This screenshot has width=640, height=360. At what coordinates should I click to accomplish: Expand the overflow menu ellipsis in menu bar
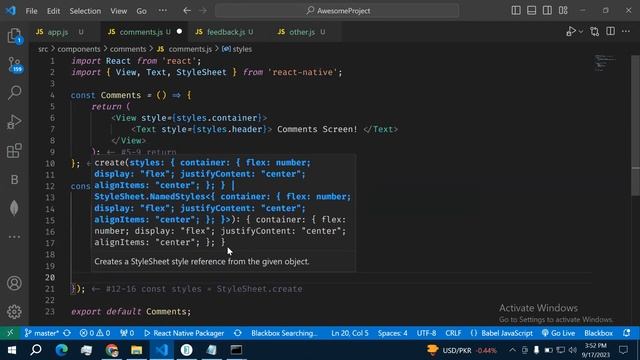pyautogui.click(x=162, y=11)
